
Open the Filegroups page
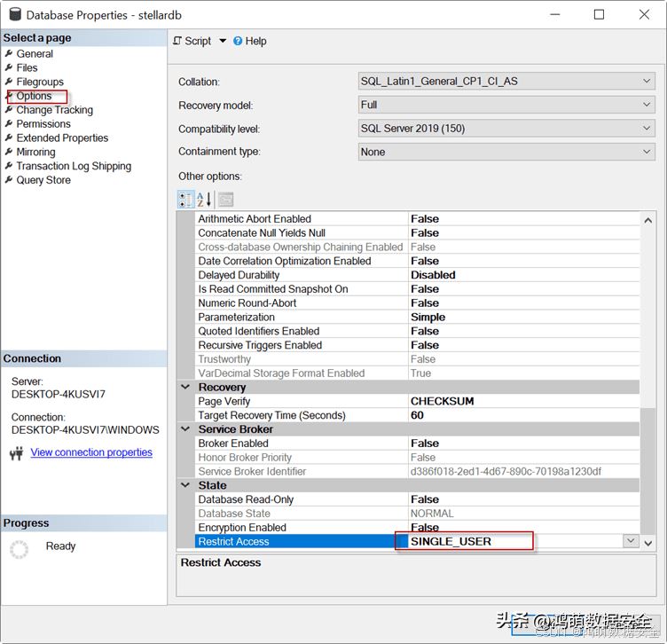[x=40, y=82]
